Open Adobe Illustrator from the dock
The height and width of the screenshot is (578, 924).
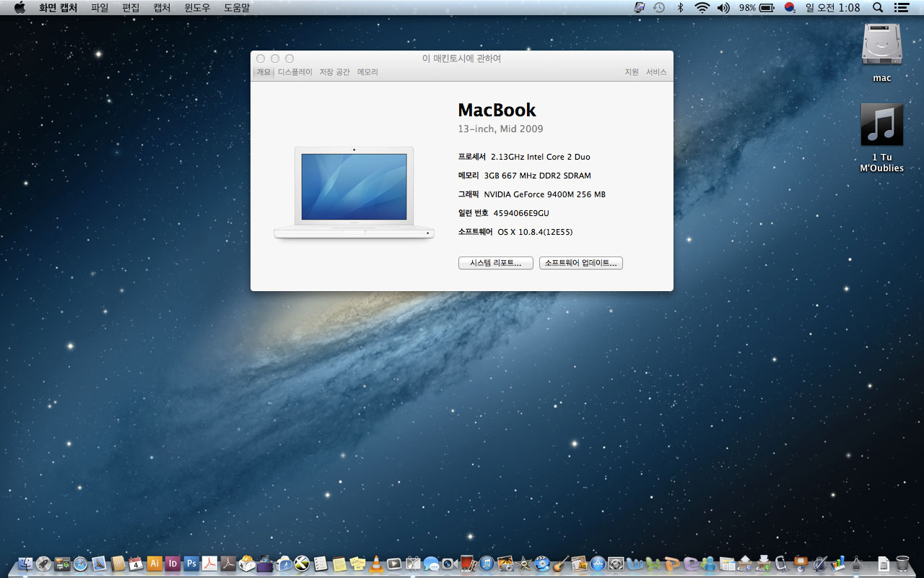click(x=154, y=564)
